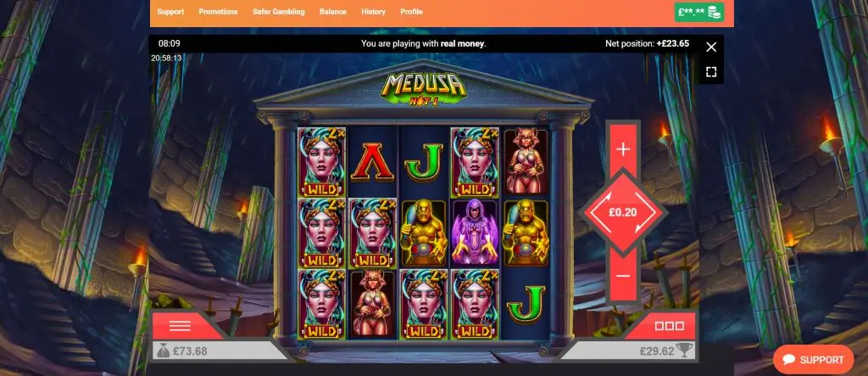Decrease bet with the minus button
Image resolution: width=868 pixels, height=376 pixels.
click(623, 276)
